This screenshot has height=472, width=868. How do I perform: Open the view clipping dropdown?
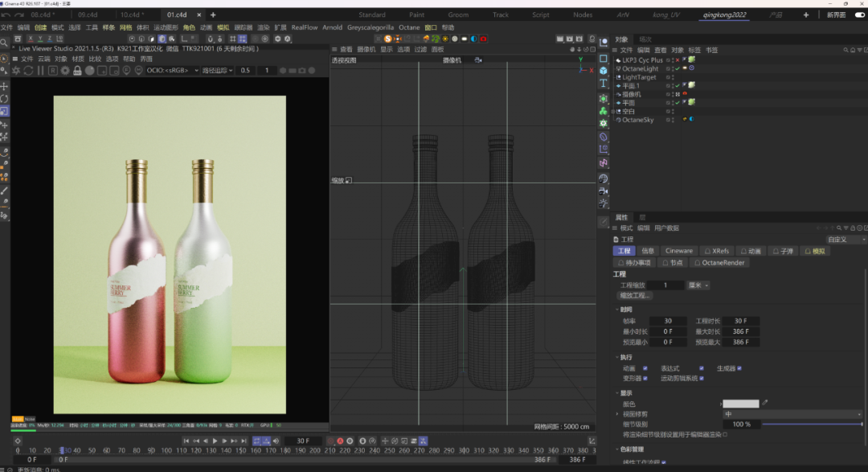[792, 414]
